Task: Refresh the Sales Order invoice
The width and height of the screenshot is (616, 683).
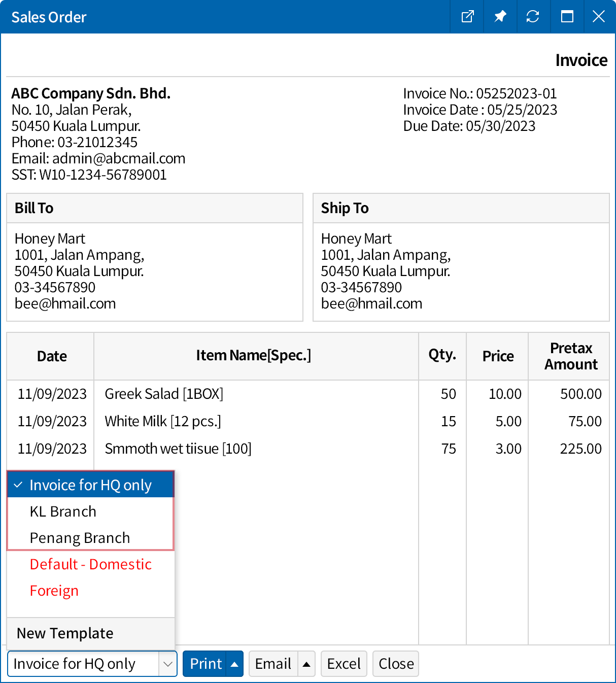Action: [533, 17]
